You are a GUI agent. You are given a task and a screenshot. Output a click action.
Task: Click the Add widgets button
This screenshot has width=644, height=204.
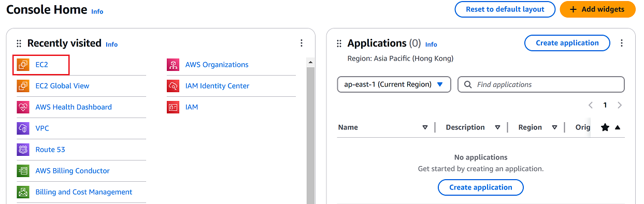point(597,9)
